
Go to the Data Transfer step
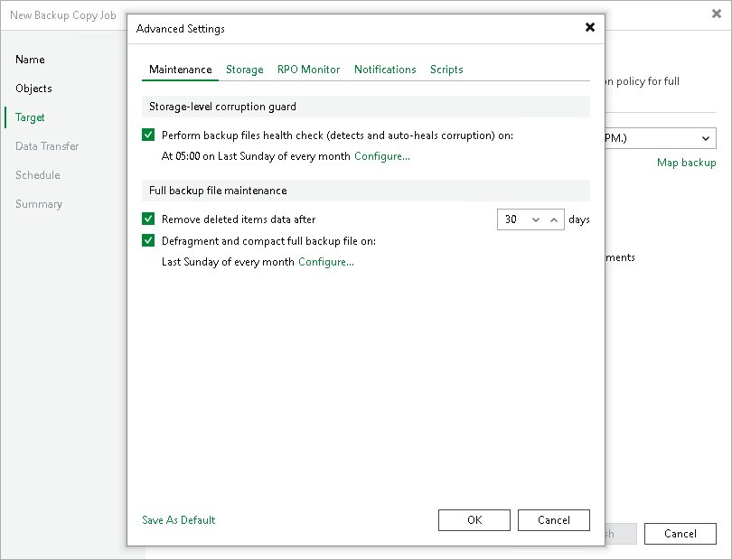tap(47, 146)
